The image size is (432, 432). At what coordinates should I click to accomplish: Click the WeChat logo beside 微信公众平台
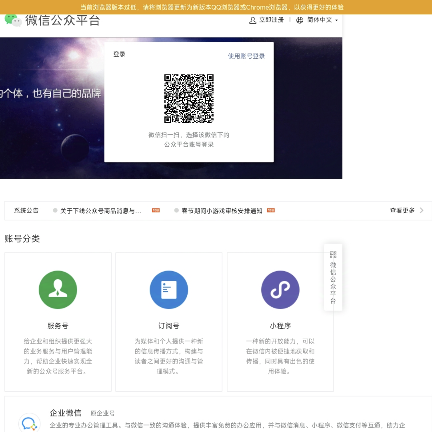13,20
